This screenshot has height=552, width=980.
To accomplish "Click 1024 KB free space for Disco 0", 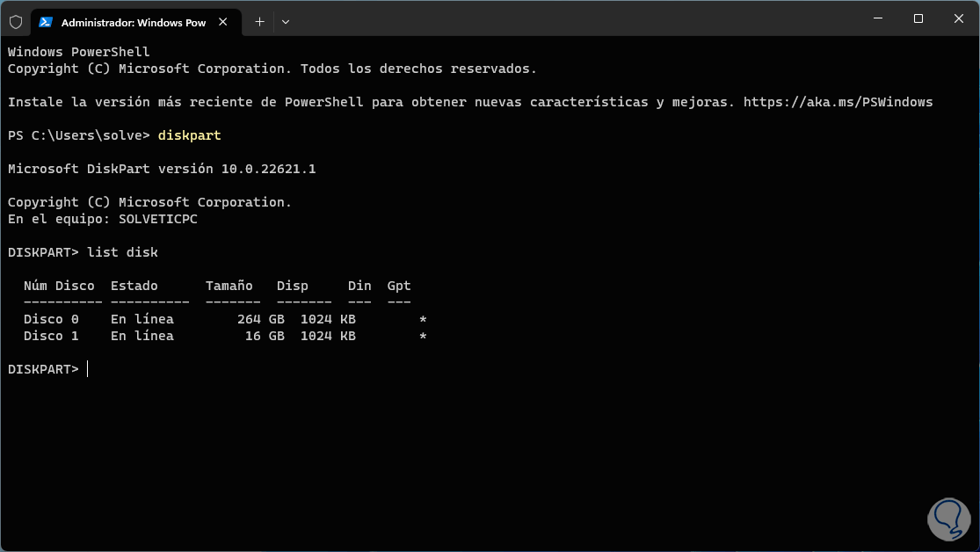I will click(328, 319).
